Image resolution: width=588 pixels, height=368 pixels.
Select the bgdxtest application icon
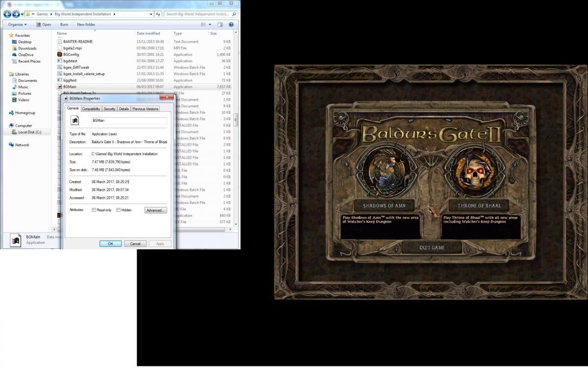[60, 61]
